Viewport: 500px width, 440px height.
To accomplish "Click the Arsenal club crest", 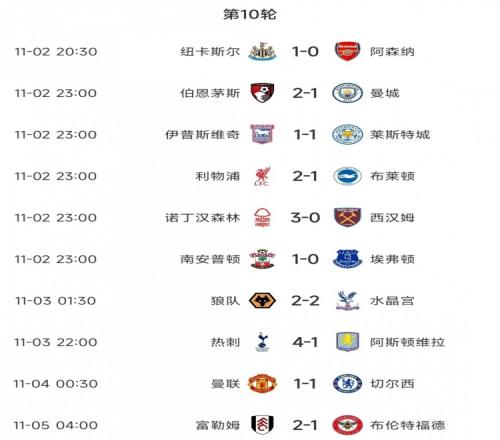I will click(347, 51).
